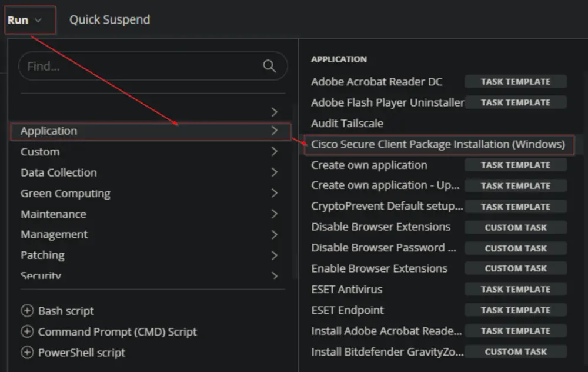
Task: Expand the Management chevron arrow
Action: click(275, 235)
